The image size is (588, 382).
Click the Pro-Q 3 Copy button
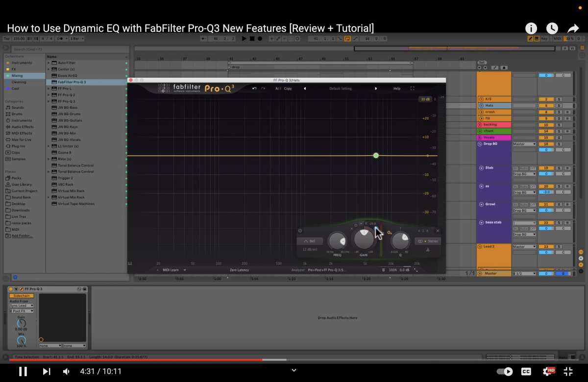[288, 89]
